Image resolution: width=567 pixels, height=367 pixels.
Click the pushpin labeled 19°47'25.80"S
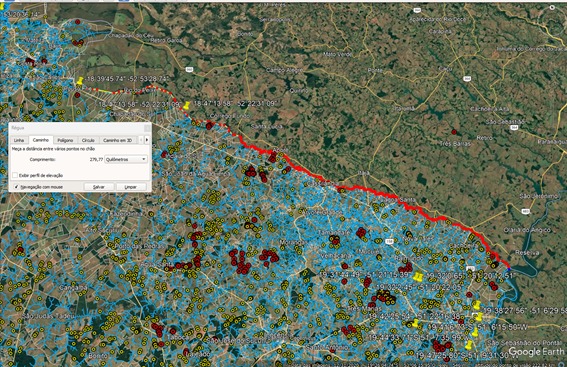coord(469,345)
